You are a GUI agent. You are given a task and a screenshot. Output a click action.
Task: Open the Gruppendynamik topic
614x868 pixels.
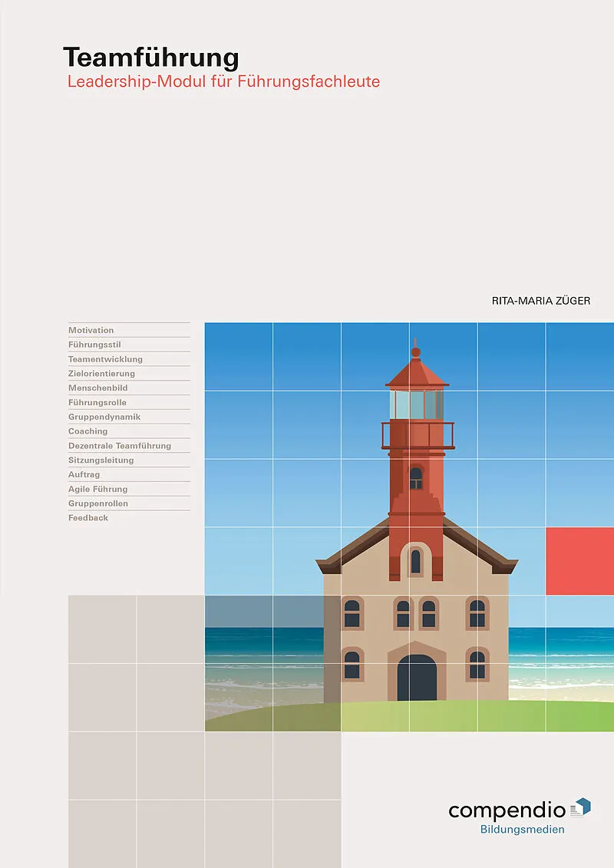coord(104,417)
